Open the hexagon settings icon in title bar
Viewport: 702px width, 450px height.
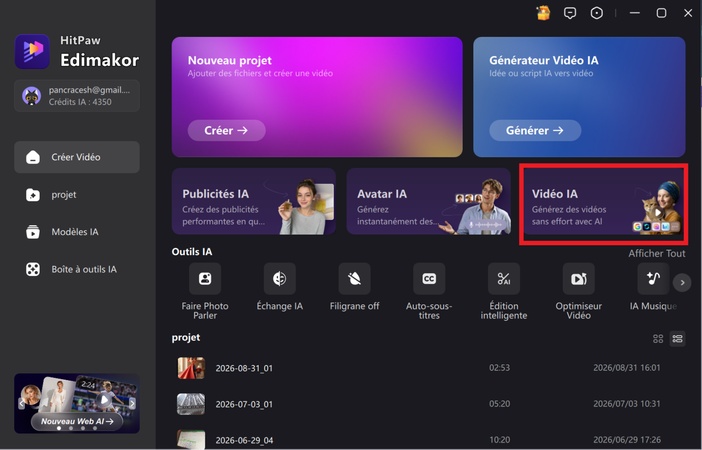[596, 13]
